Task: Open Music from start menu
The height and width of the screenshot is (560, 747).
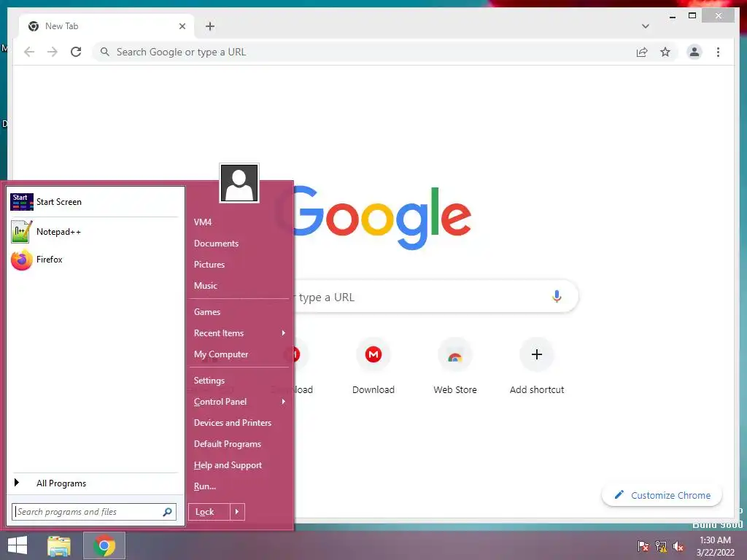Action: pyautogui.click(x=205, y=286)
